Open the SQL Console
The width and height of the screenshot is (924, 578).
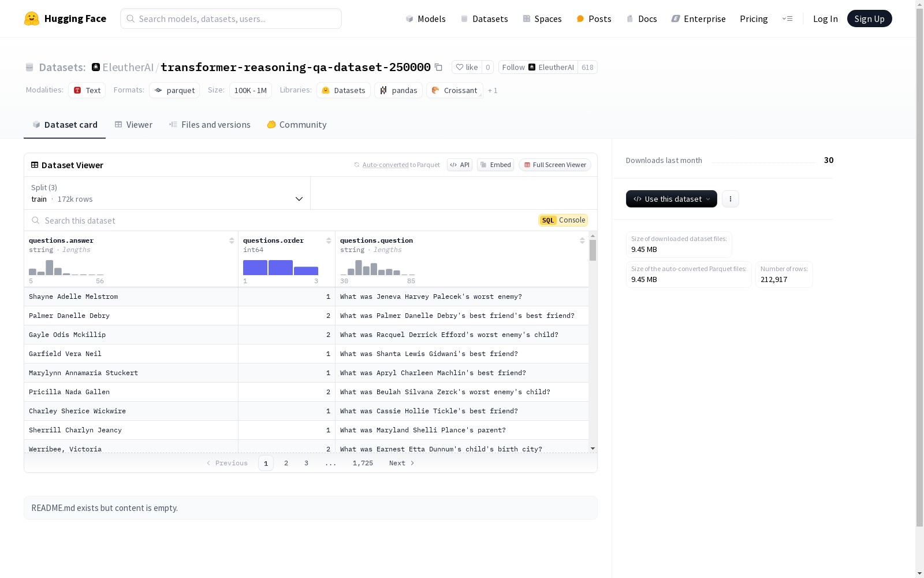click(563, 220)
